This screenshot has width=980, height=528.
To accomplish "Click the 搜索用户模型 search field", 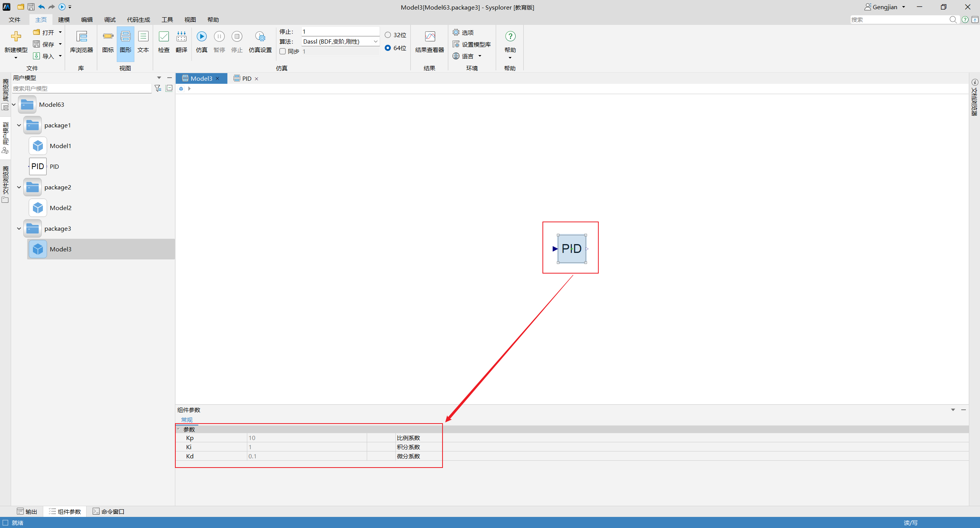I will point(82,88).
